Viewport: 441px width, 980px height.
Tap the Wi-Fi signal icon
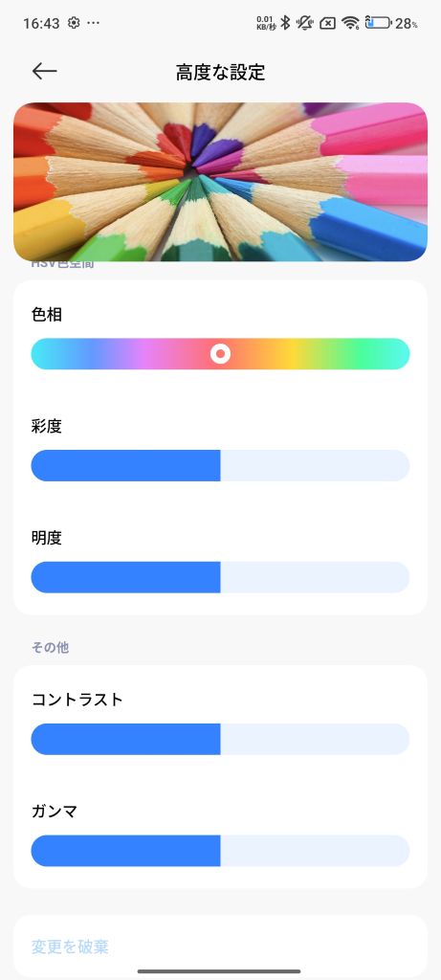[350, 23]
